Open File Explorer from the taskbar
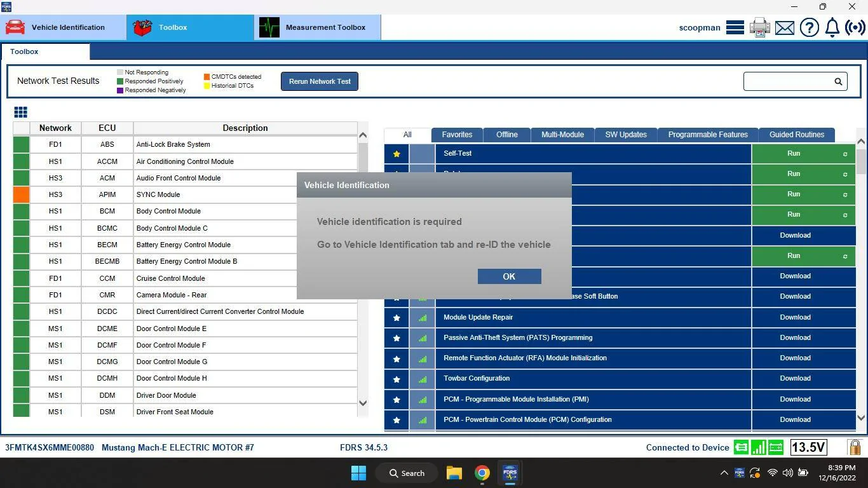Image resolution: width=868 pixels, height=488 pixels. (454, 473)
